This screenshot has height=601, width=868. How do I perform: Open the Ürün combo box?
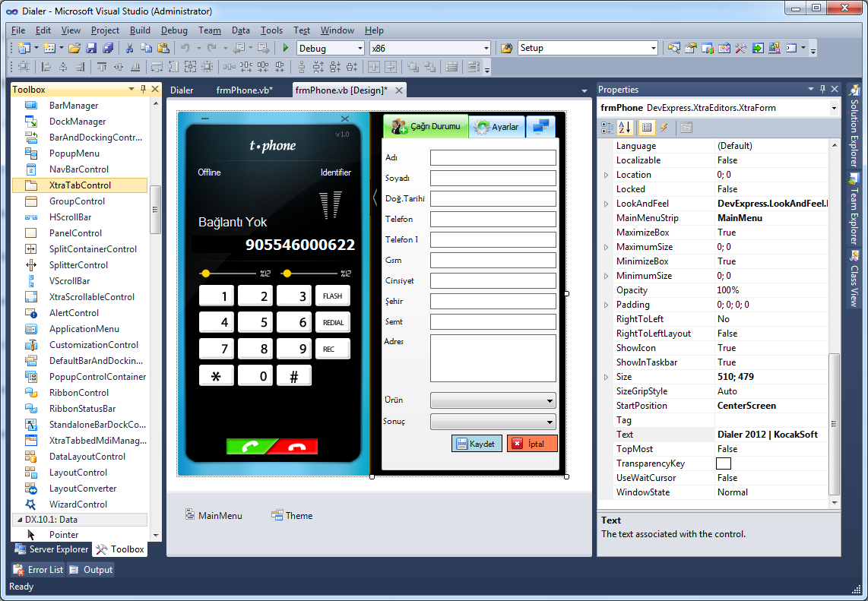pos(550,401)
